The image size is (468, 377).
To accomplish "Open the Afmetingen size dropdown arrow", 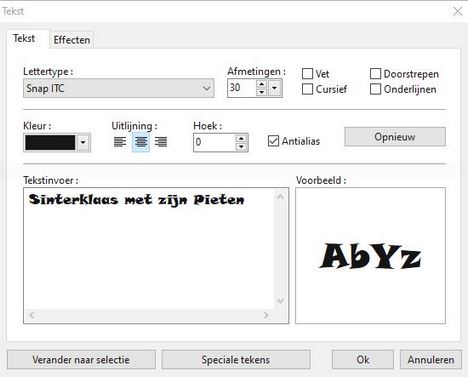I will (274, 88).
